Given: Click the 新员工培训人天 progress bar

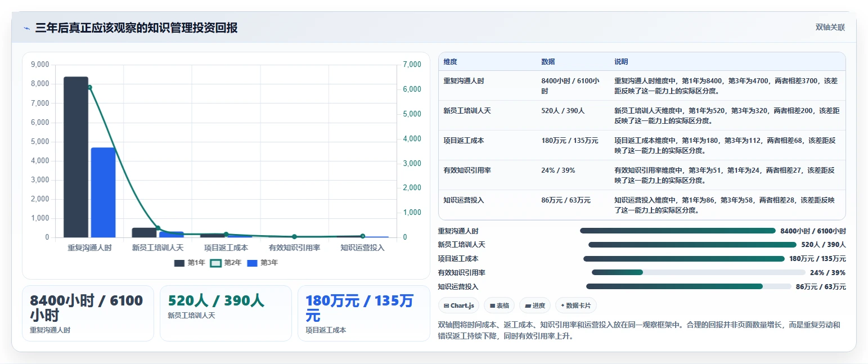Looking at the screenshot, I should click(x=692, y=245).
